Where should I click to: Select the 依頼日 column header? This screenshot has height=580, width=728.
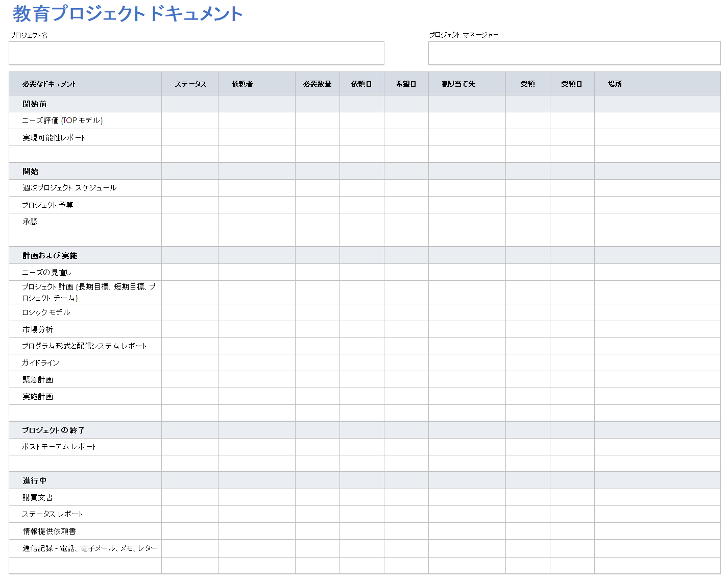pyautogui.click(x=361, y=84)
